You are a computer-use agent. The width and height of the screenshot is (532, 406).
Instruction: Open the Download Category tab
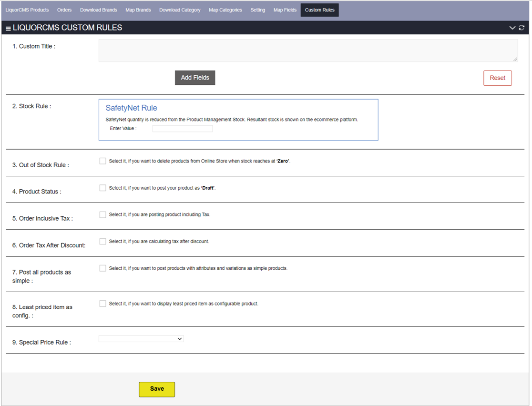180,10
